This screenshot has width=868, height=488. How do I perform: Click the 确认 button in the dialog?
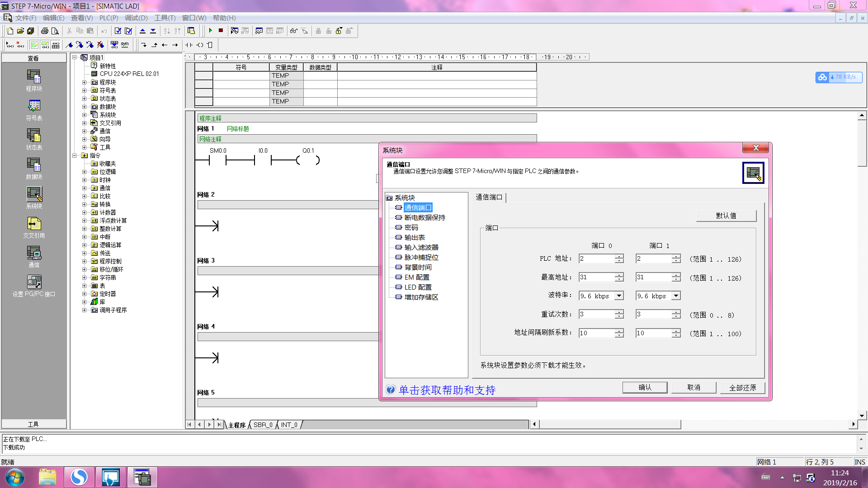click(645, 388)
